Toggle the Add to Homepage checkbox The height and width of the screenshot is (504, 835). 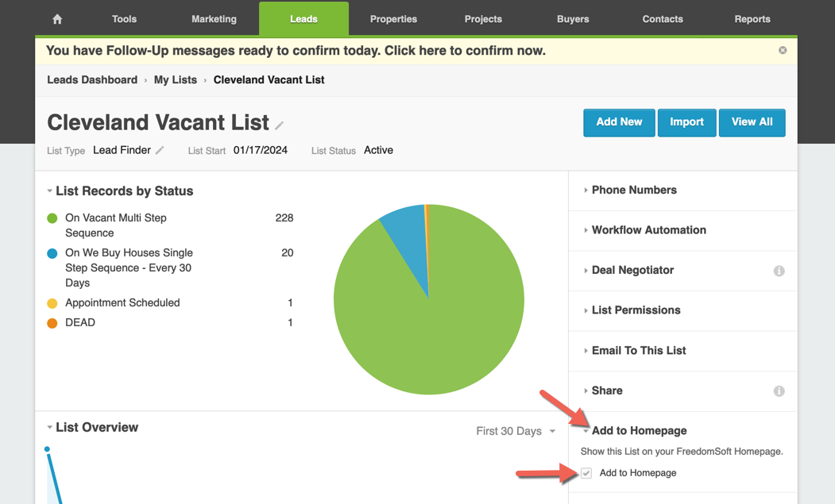tap(586, 473)
